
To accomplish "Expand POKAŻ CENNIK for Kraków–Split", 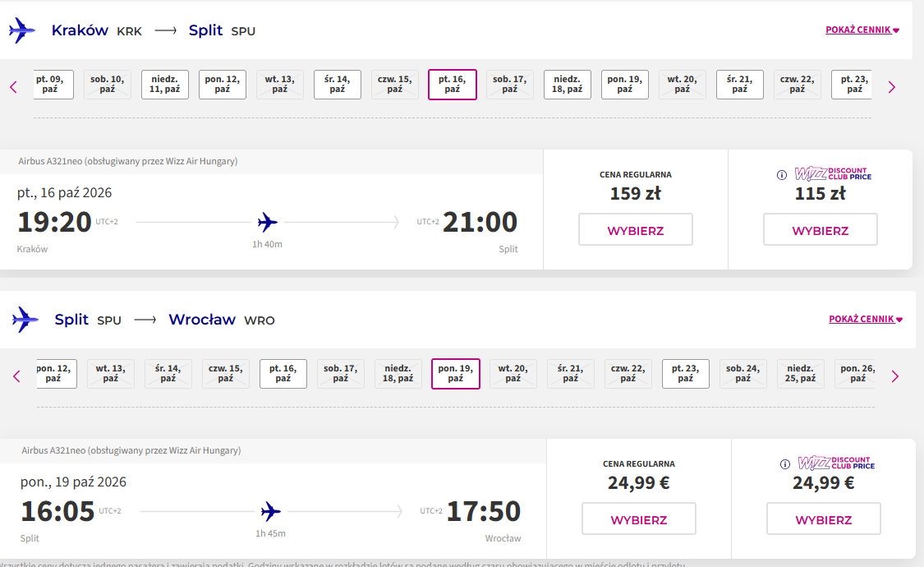I will click(x=862, y=30).
